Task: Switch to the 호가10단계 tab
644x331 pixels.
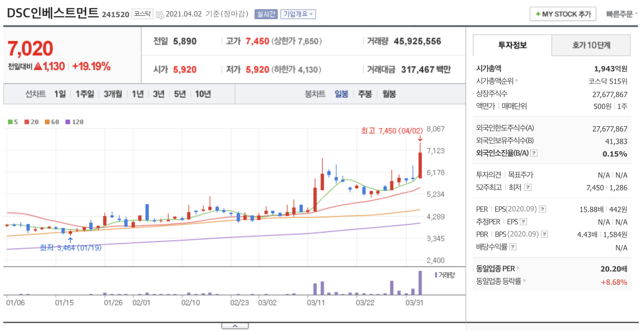Action: pyautogui.click(x=591, y=45)
